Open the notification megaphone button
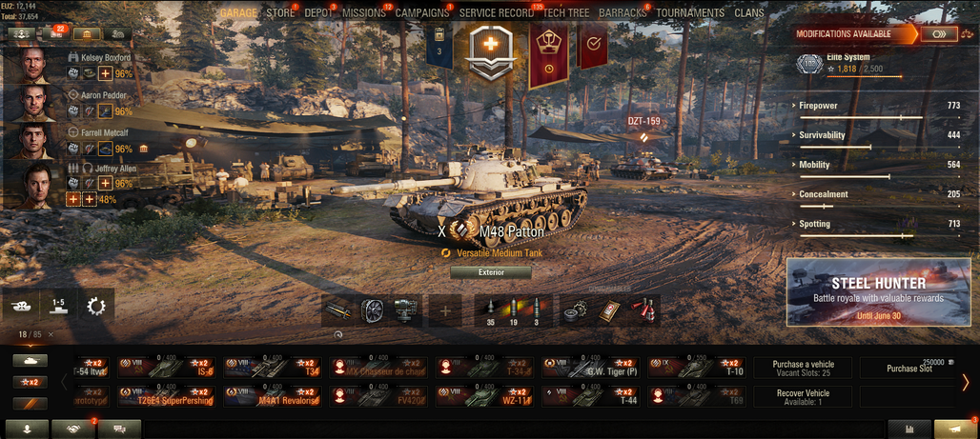This screenshot has width=980, height=439. point(954,429)
